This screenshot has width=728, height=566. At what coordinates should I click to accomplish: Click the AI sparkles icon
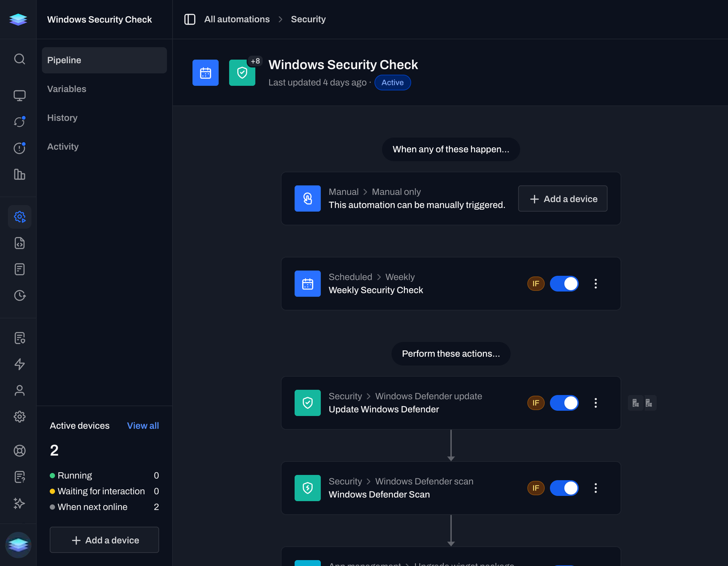coord(19,503)
